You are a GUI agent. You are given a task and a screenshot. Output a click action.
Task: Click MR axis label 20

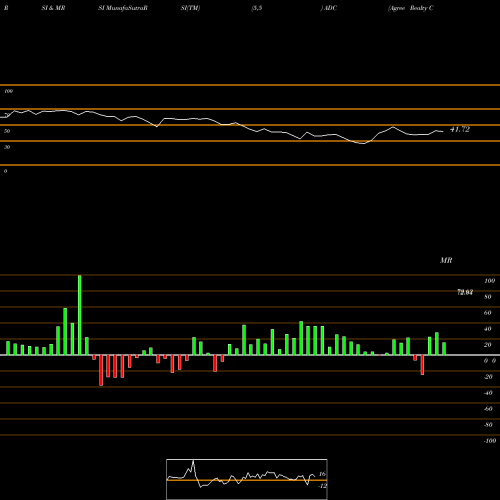click(x=488, y=345)
